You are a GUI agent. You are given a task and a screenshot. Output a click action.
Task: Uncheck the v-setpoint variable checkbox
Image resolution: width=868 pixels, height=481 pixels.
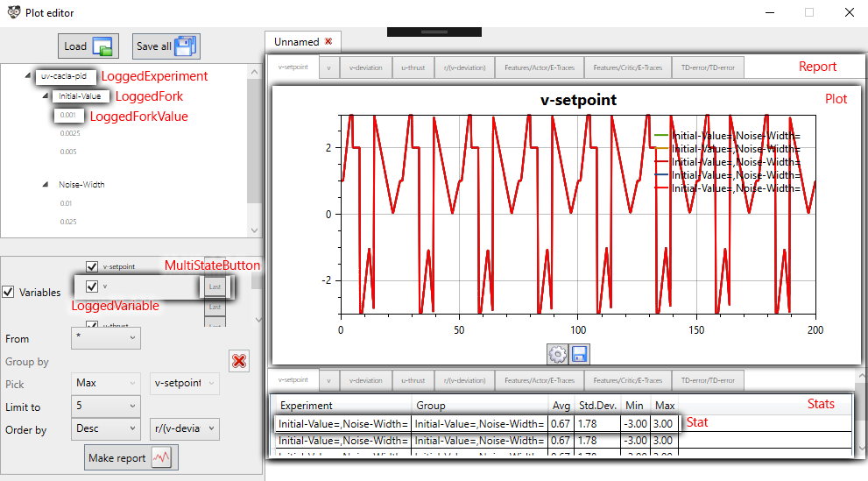[x=92, y=267]
